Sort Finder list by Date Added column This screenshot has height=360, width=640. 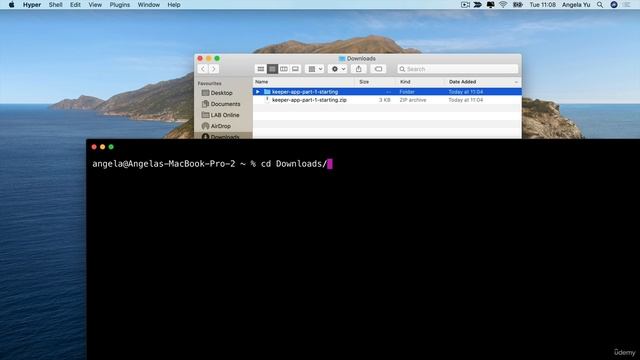coord(483,82)
